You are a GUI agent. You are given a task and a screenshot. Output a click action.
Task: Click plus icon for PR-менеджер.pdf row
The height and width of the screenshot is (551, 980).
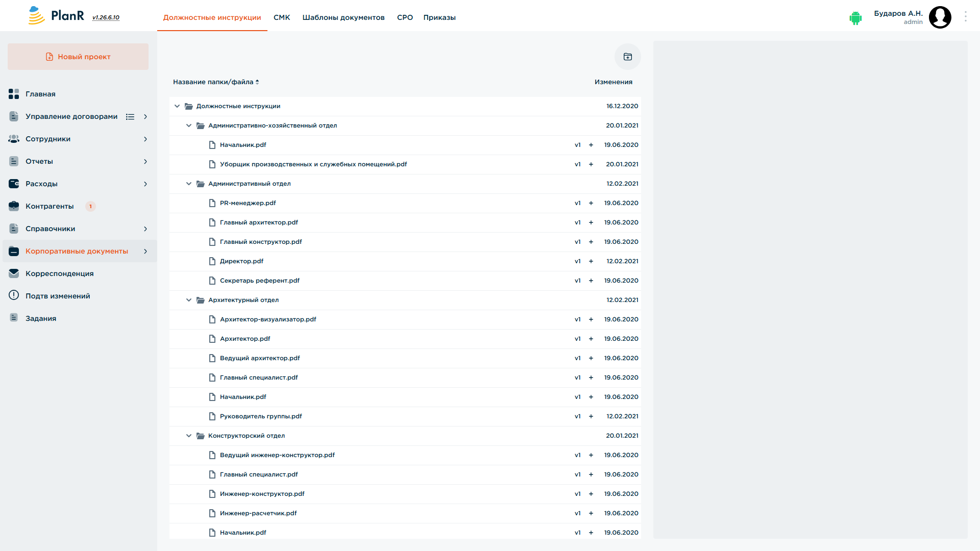(x=591, y=203)
